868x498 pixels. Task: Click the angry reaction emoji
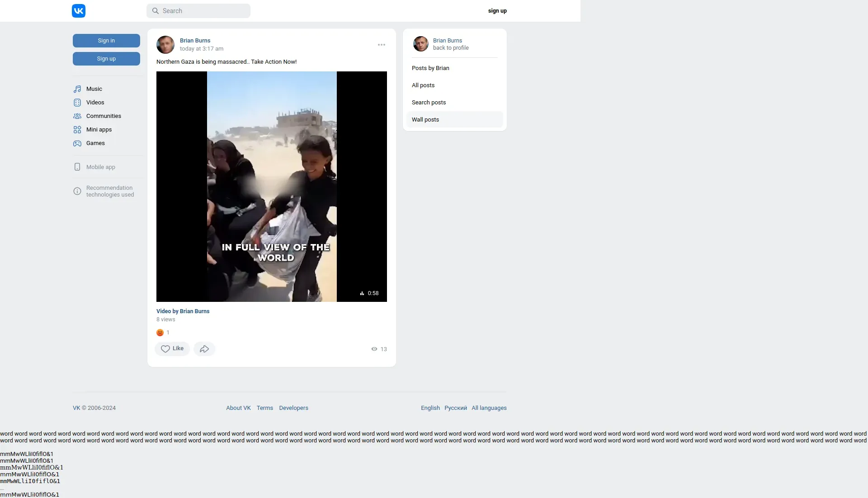[x=160, y=333]
